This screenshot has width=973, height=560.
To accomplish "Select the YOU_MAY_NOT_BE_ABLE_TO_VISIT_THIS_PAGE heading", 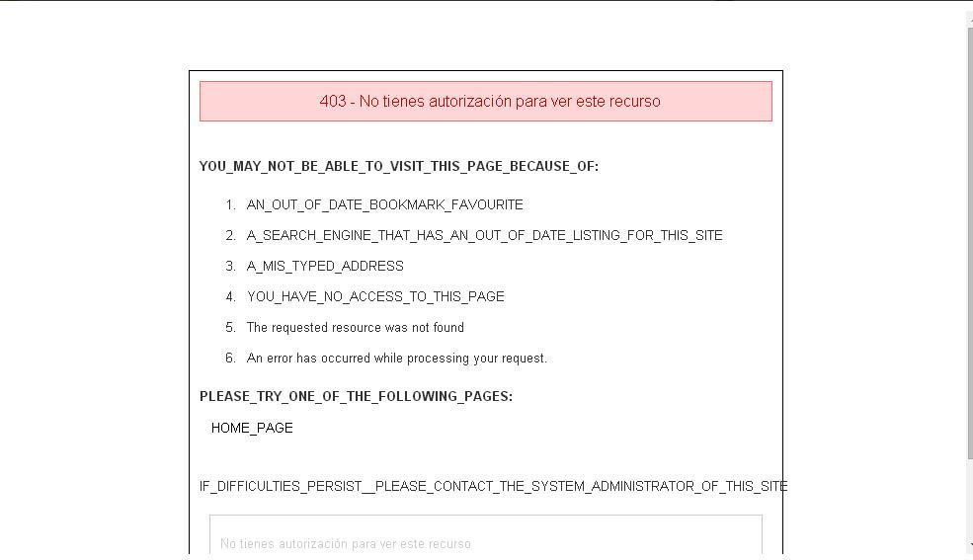I will (x=399, y=166).
